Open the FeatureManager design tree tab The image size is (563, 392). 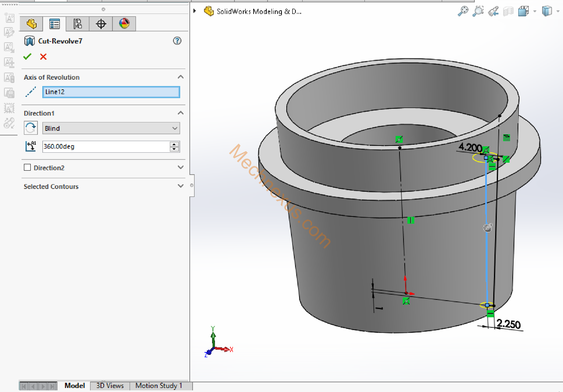[31, 24]
